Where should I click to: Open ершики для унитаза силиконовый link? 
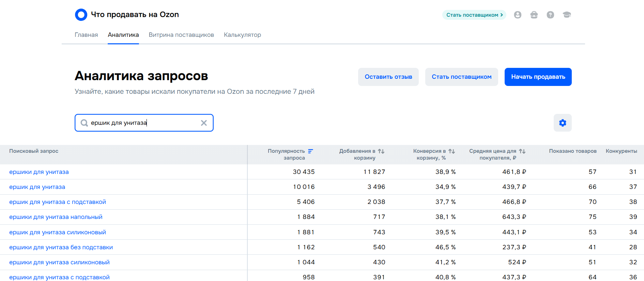(x=59, y=262)
